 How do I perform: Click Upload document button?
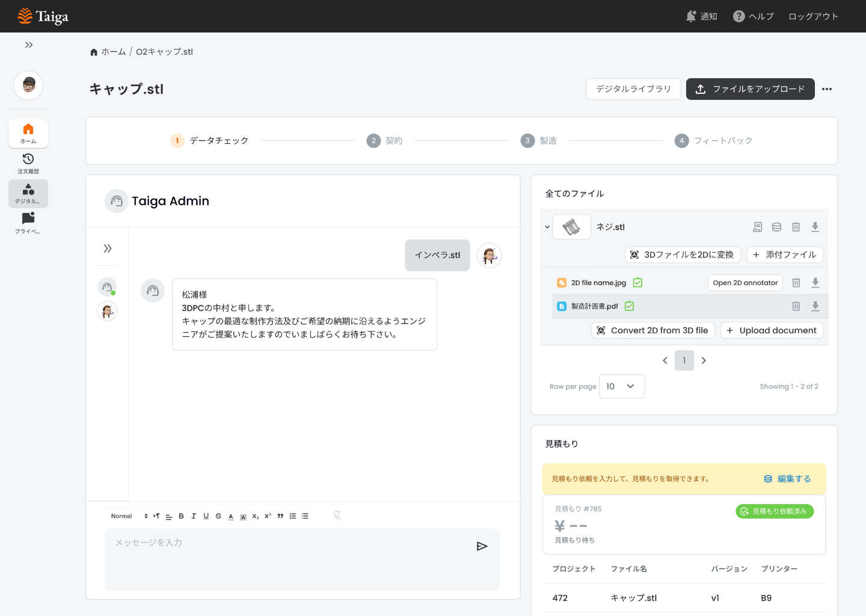tap(772, 330)
